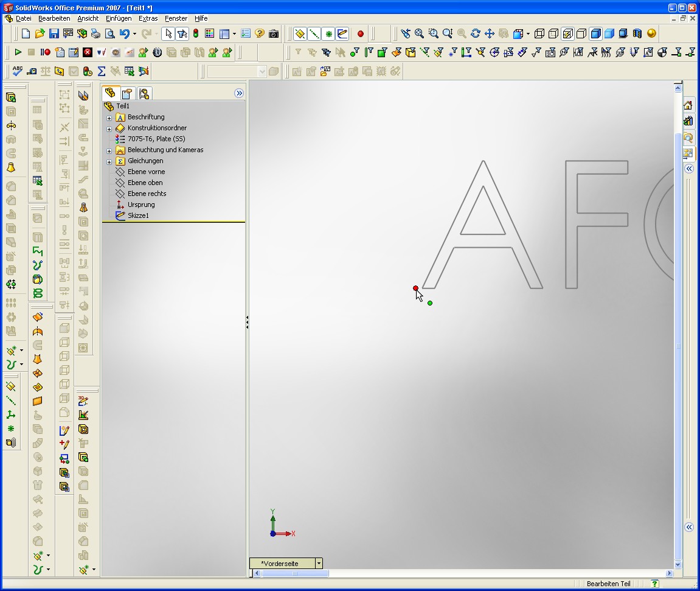Click the Rebuild traffic light icon
Image resolution: width=700 pixels, height=591 pixels.
pos(196,34)
